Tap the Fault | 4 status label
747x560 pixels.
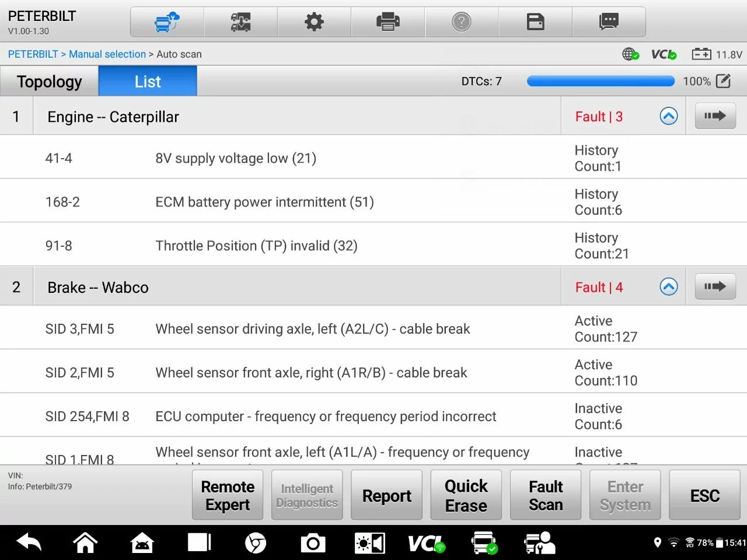pos(599,286)
